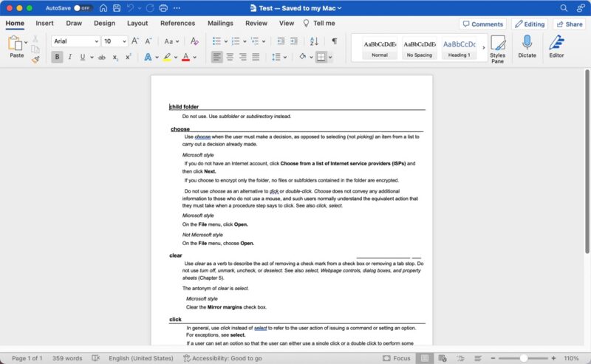591x364 pixels.
Task: Apply strikethrough formatting
Action: (102, 58)
